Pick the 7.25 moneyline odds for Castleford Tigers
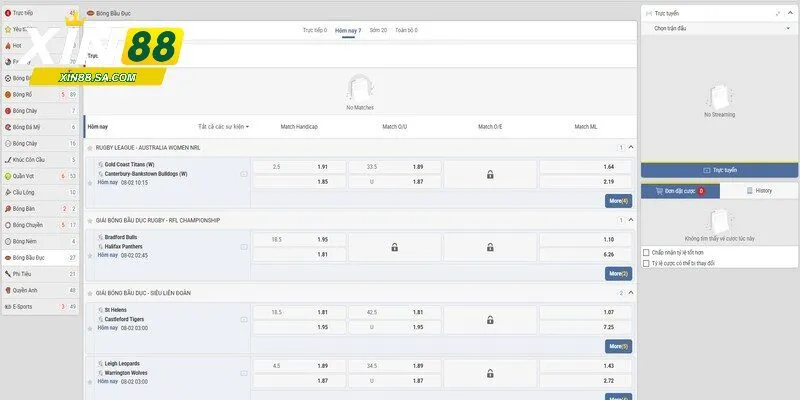Image resolution: width=800 pixels, height=400 pixels. tap(608, 327)
